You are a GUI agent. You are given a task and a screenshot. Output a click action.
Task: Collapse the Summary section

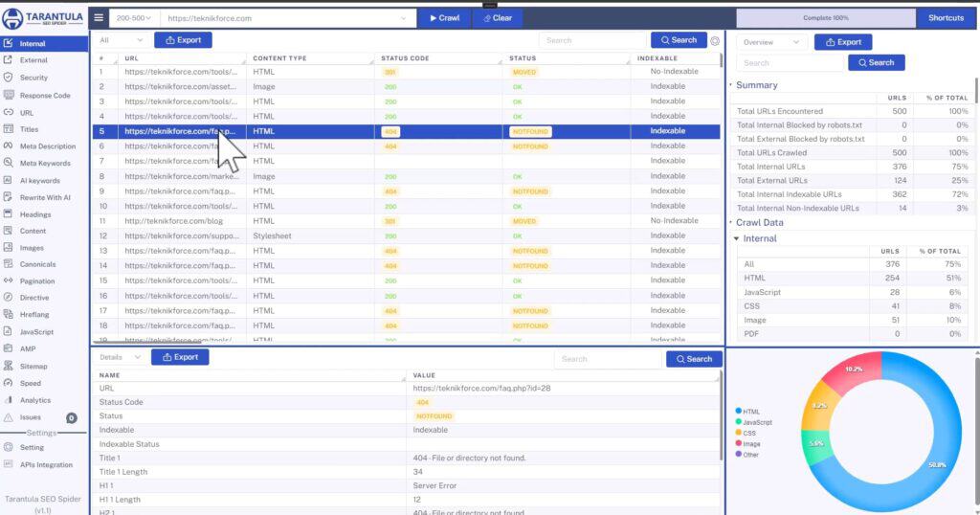[730, 85]
